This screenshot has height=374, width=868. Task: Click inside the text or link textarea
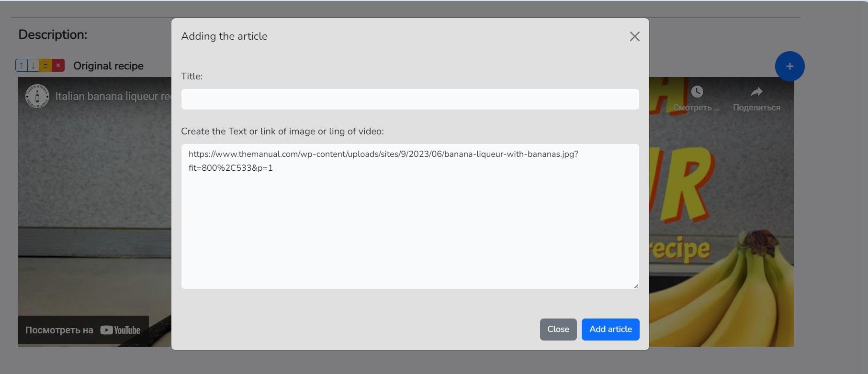click(x=410, y=225)
